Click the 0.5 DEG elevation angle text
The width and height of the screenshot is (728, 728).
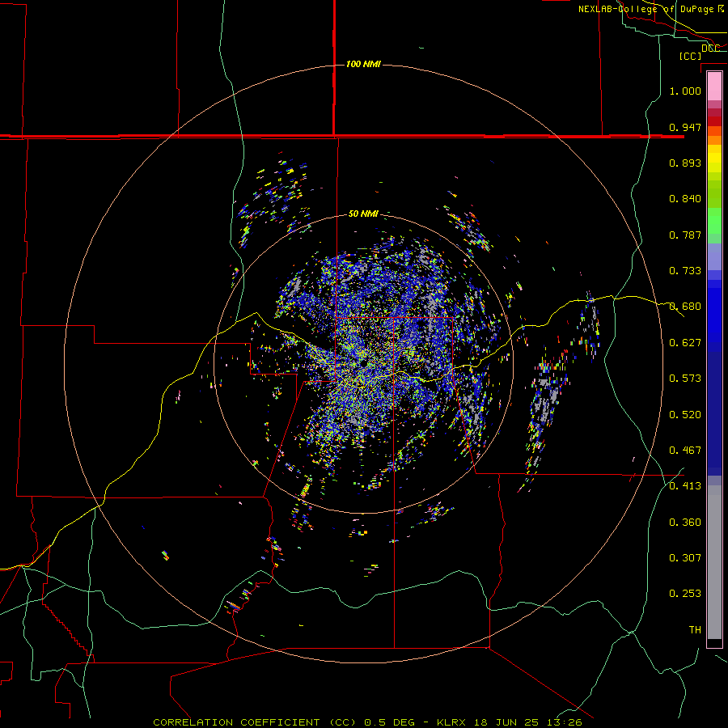click(391, 722)
